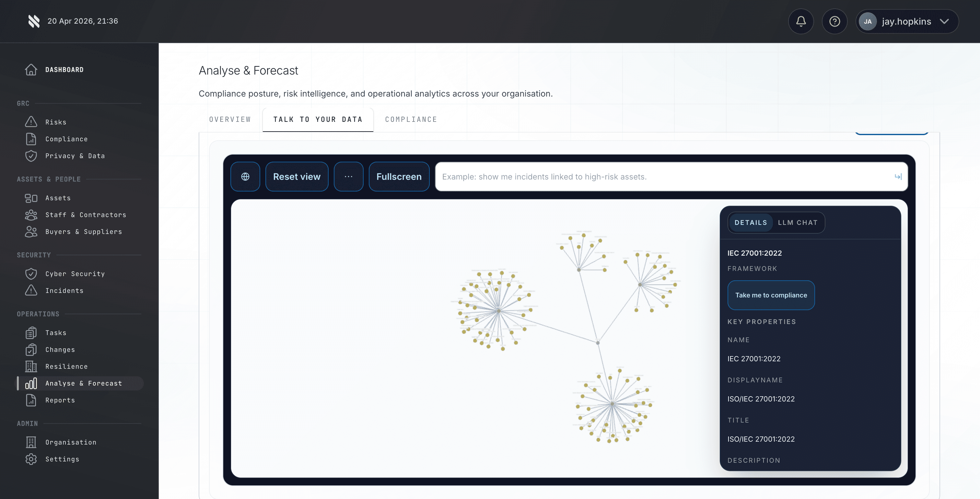The height and width of the screenshot is (499, 980).
Task: Select the Assets icon in the sidebar
Action: (31, 198)
